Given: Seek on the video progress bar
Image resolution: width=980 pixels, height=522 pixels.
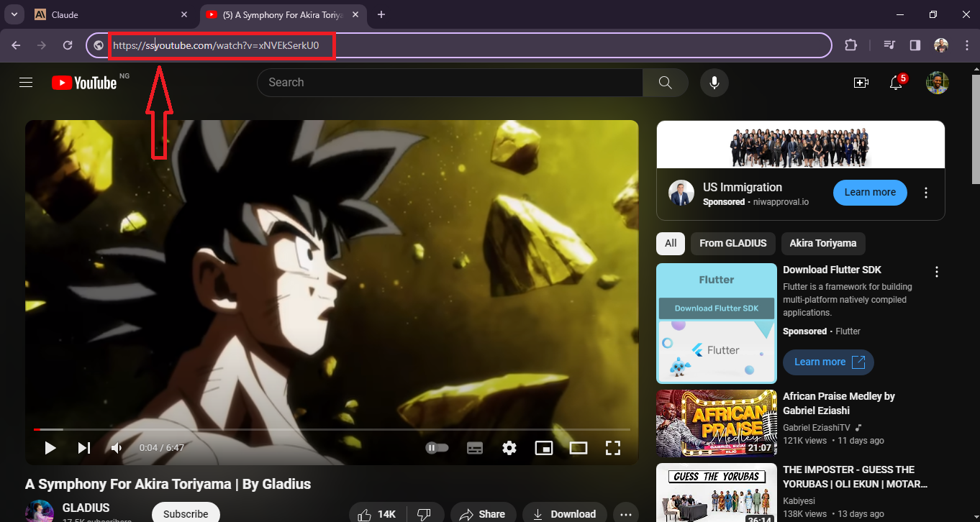Looking at the screenshot, I should click(332, 429).
